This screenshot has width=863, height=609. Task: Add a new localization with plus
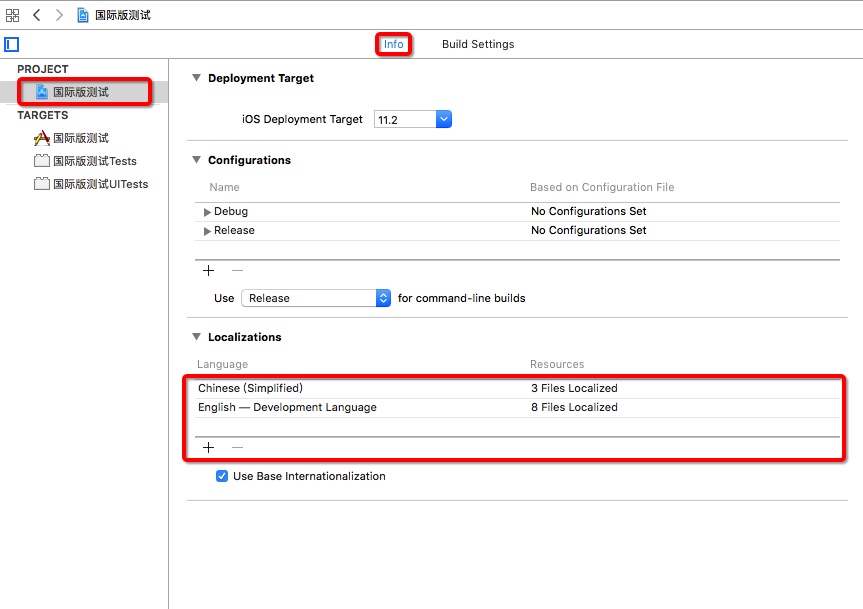click(209, 448)
